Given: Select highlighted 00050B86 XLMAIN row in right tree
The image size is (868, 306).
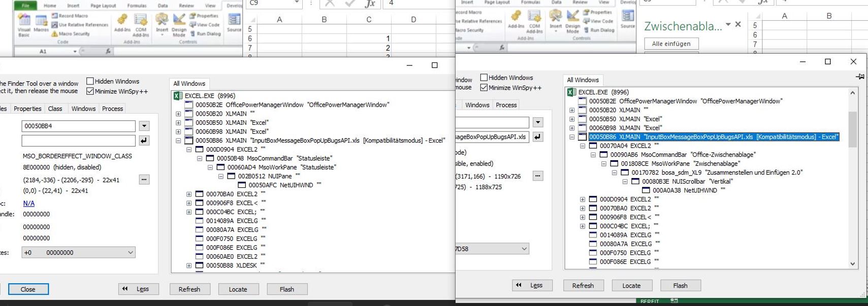Looking at the screenshot, I should [x=714, y=137].
